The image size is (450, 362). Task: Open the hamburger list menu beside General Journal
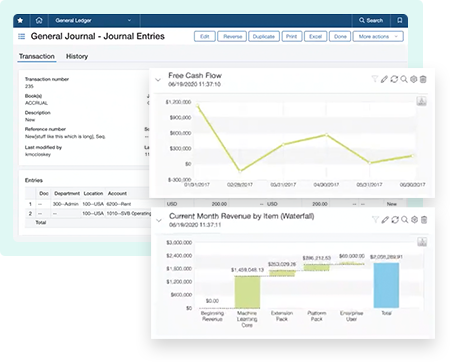tap(21, 36)
